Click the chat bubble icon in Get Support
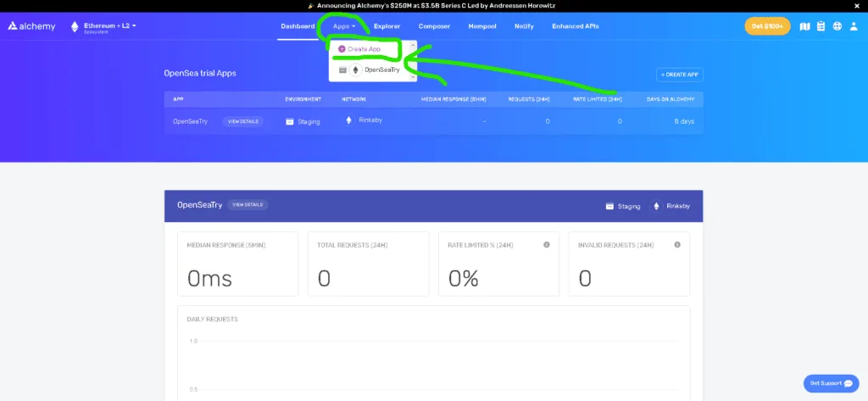868x401 pixels. coord(848,383)
